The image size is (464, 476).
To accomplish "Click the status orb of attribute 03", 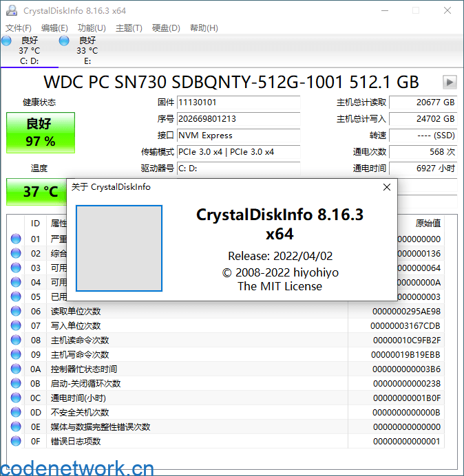I will (x=16, y=268).
